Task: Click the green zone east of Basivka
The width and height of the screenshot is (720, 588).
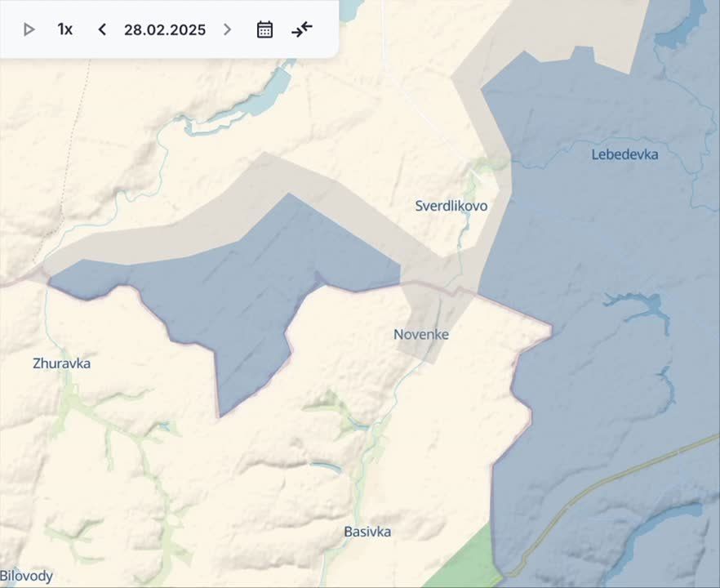Action: pos(469,563)
